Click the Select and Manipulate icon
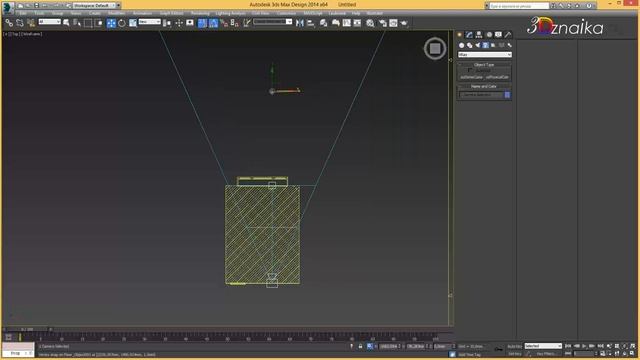Screen dimensions: 640x360 click(179, 23)
